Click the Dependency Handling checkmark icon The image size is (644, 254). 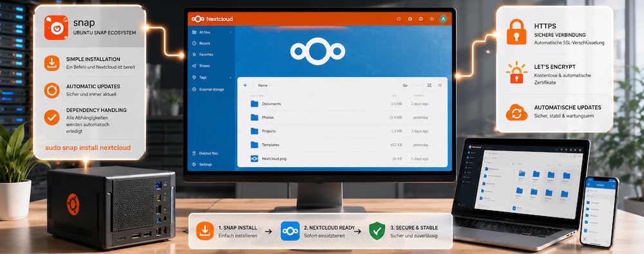[52, 118]
